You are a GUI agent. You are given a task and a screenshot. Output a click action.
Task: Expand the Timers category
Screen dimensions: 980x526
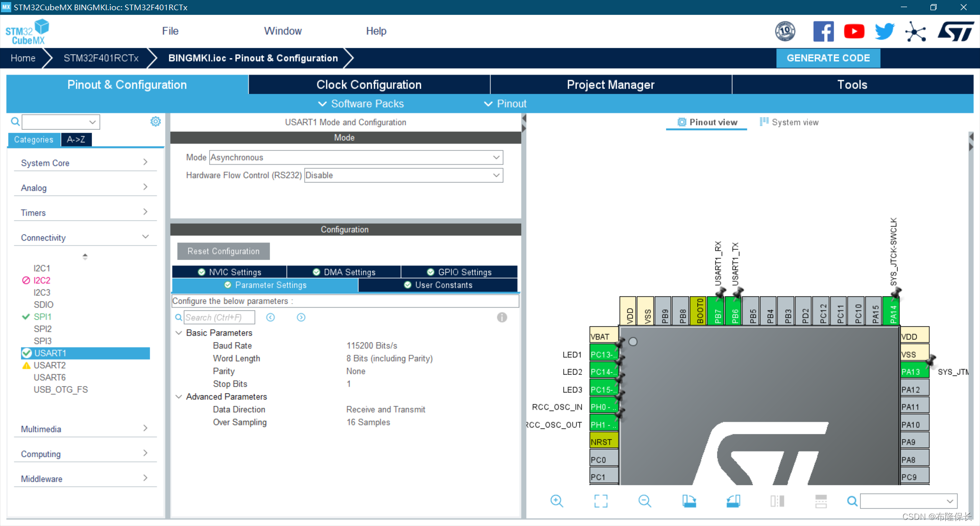pos(85,212)
